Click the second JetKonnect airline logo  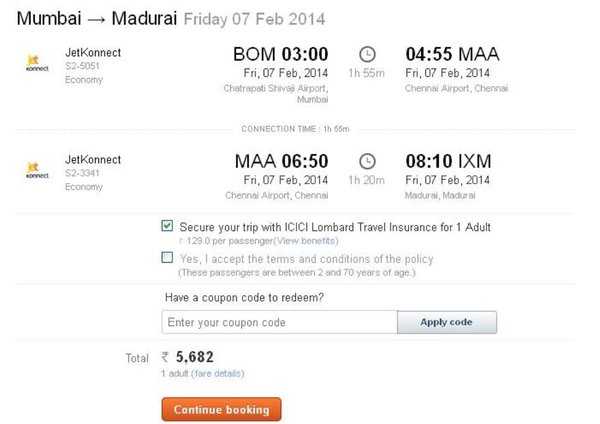[x=33, y=169]
